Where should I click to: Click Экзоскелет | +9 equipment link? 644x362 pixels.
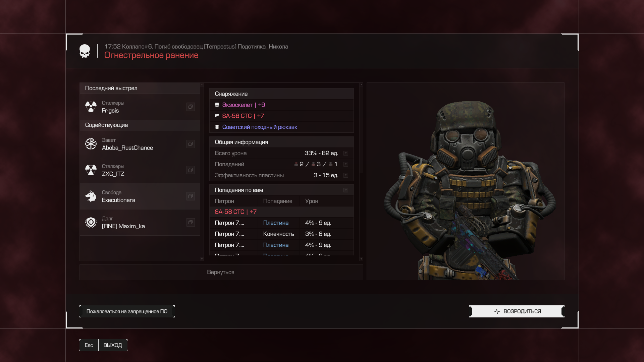point(244,105)
